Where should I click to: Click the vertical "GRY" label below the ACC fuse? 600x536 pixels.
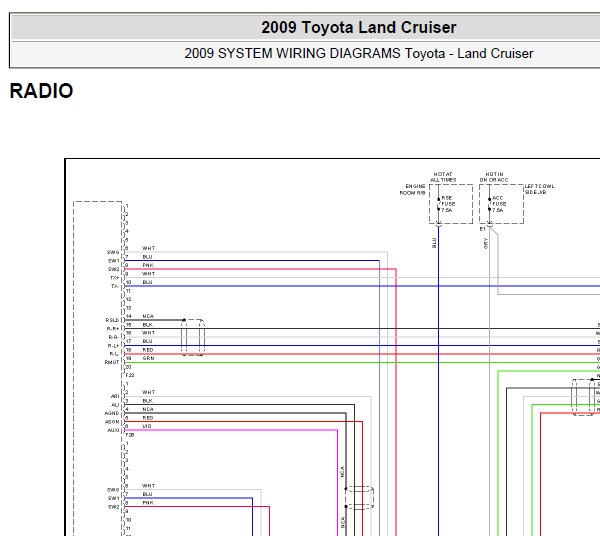486,243
